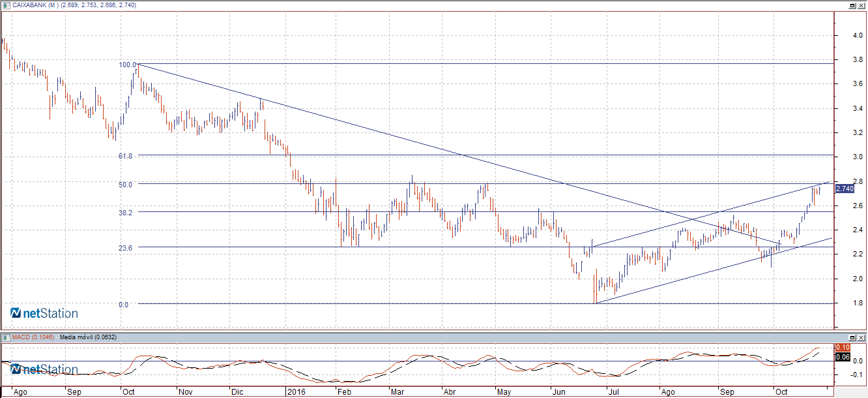Select the red MACD (0.1046) label
Viewport: 868px width, 398px height.
[33, 337]
